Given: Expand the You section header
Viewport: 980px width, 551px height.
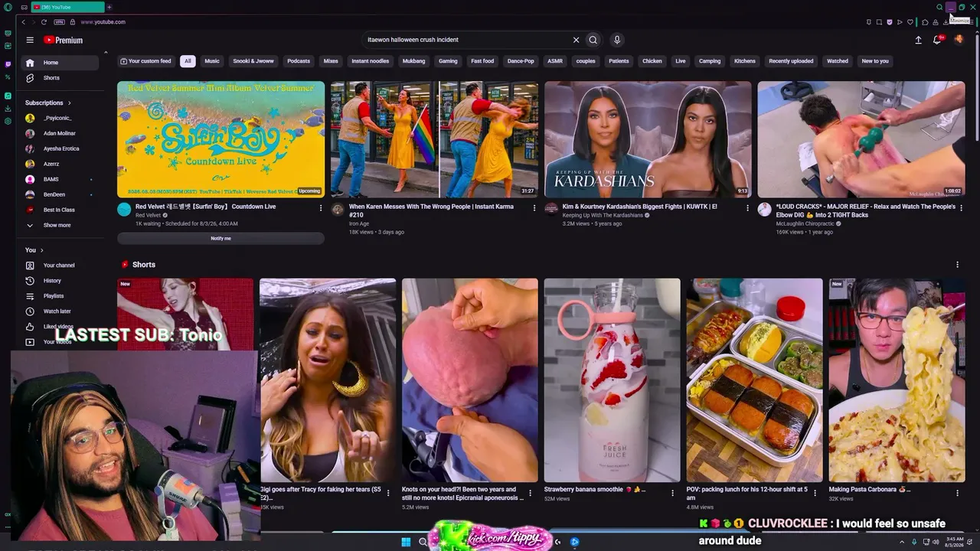Looking at the screenshot, I should [34, 250].
